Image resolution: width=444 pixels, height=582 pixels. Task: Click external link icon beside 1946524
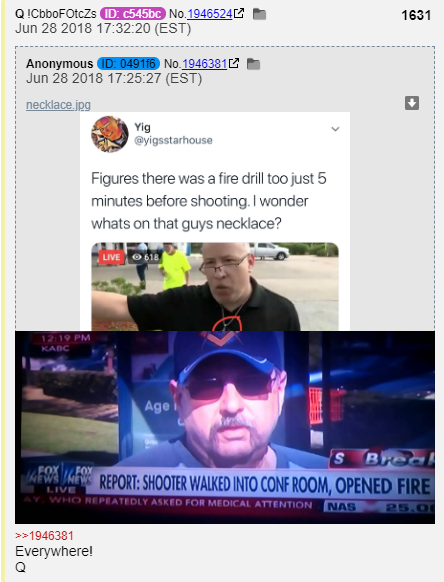point(239,13)
